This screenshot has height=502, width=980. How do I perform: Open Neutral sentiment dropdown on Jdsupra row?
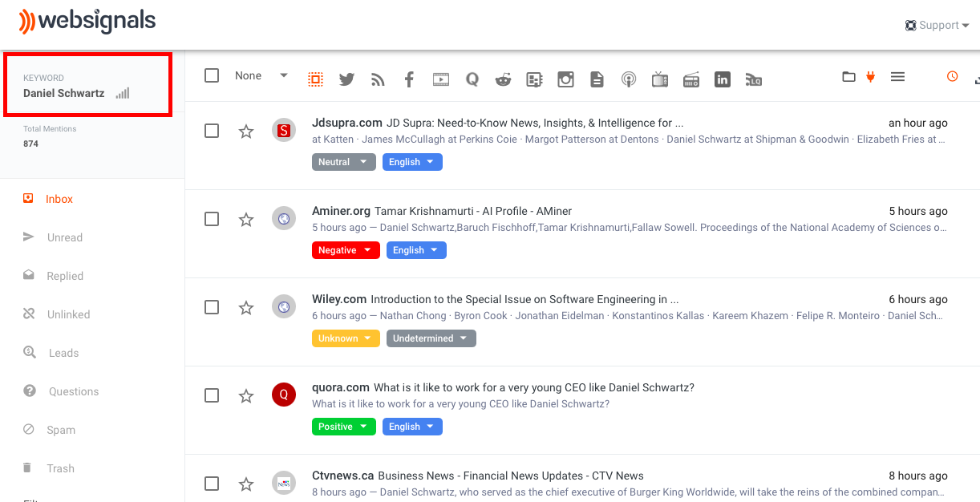[x=344, y=162]
